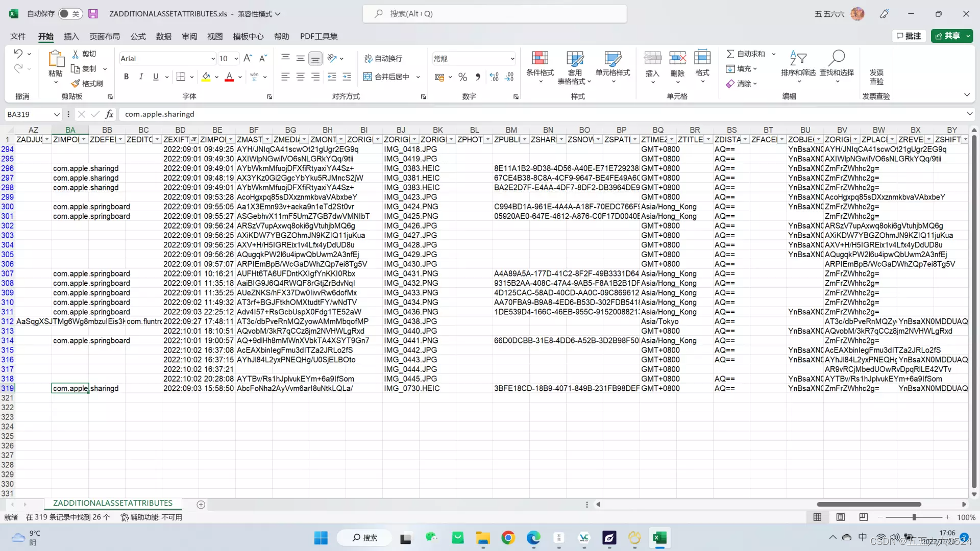980x551 pixels.
Task: Click the Increase Font Size icon
Action: pyautogui.click(x=248, y=58)
